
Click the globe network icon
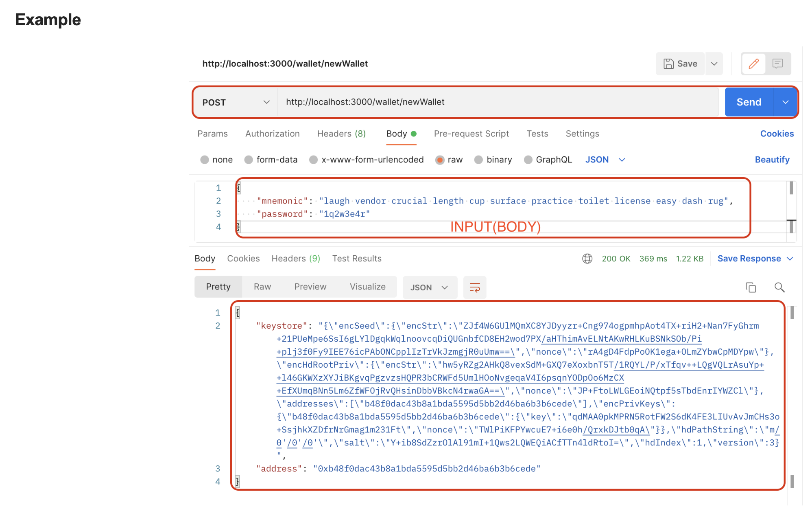pyautogui.click(x=587, y=259)
